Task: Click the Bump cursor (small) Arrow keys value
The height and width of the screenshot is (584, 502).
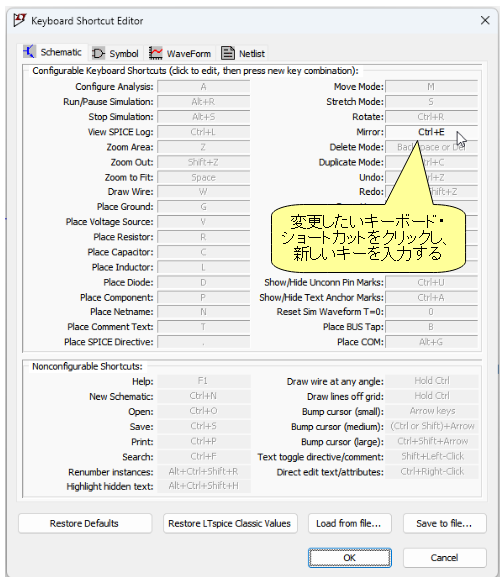Action: (x=432, y=411)
